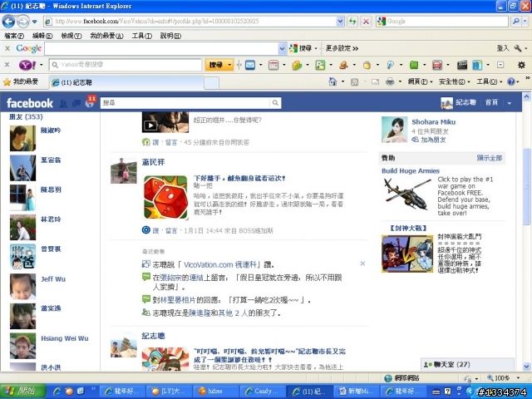Click VicoVation.com link in recent activity
Image resolution: width=532 pixels, height=399 pixels.
[219, 264]
